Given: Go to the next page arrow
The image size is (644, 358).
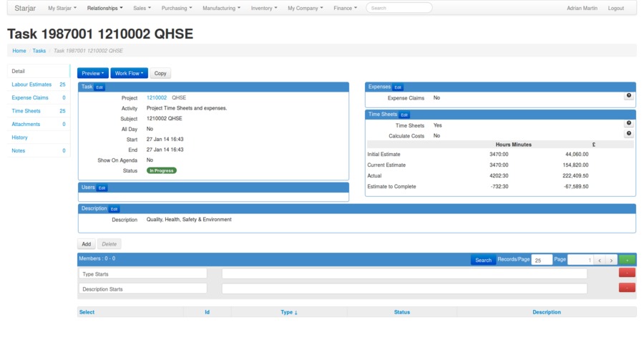Looking at the screenshot, I should (613, 260).
